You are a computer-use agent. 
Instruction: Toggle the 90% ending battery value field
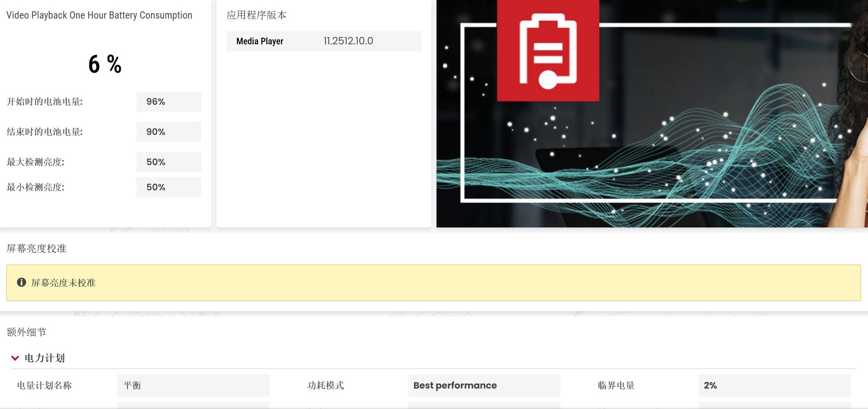[x=168, y=132]
